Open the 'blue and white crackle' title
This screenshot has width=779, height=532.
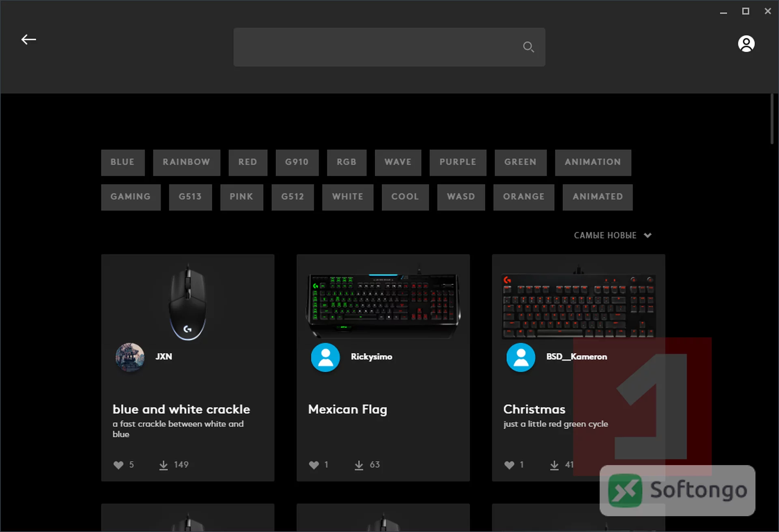(181, 410)
